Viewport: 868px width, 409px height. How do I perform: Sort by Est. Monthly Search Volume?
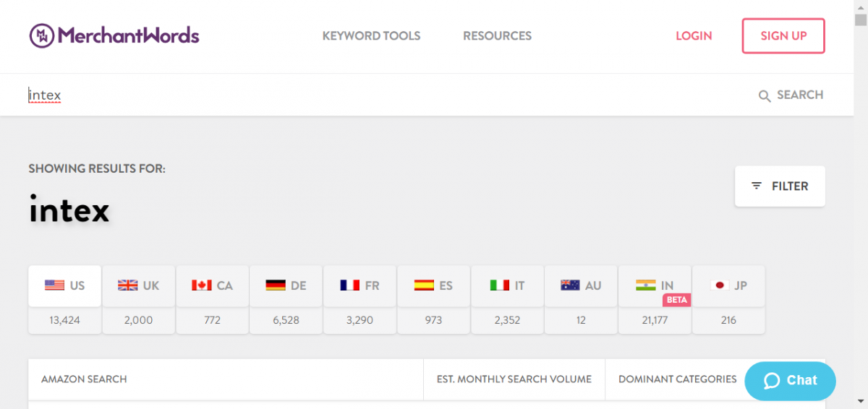pyautogui.click(x=514, y=379)
